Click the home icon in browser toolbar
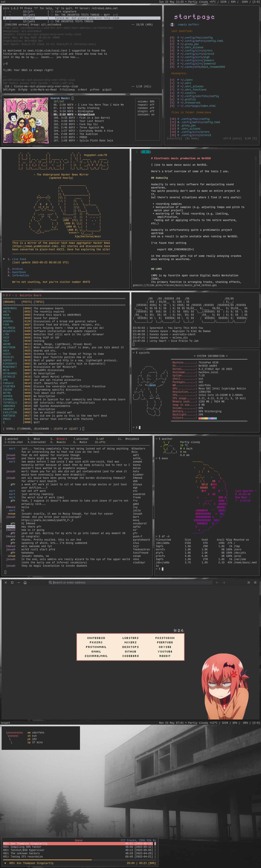This screenshot has width=261, height=868. click(25, 582)
